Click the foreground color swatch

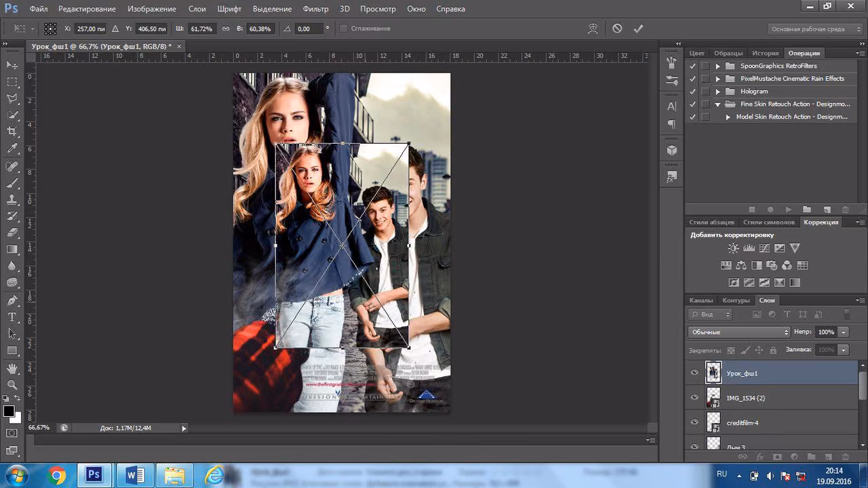coord(9,411)
